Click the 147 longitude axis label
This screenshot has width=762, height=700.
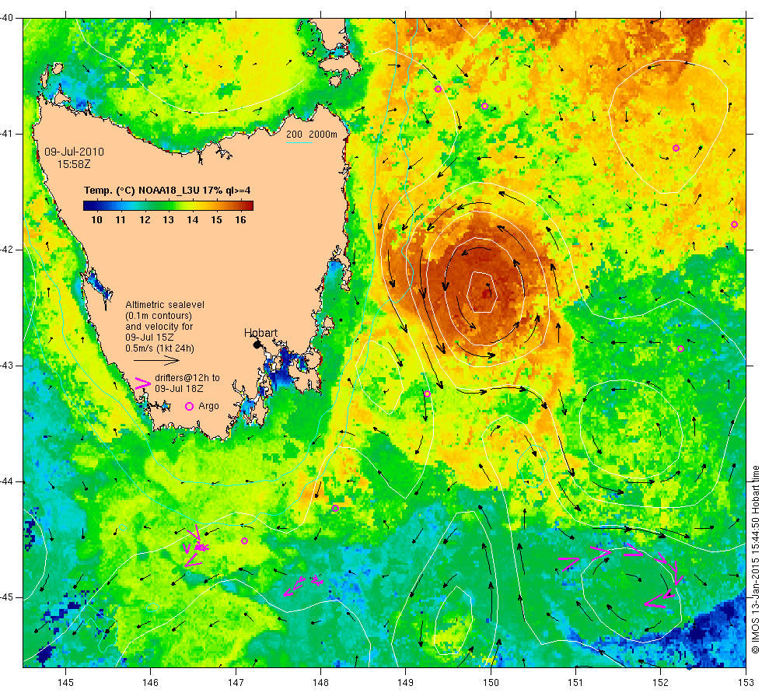tap(236, 683)
